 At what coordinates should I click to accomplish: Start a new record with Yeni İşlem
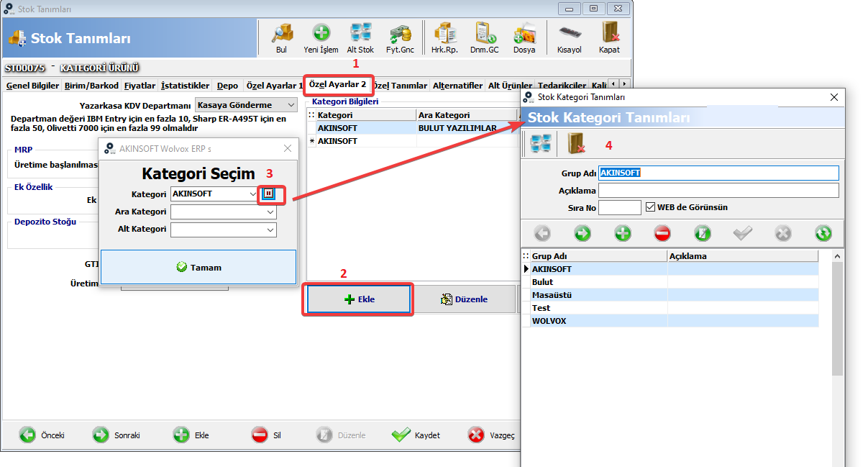[x=321, y=37]
